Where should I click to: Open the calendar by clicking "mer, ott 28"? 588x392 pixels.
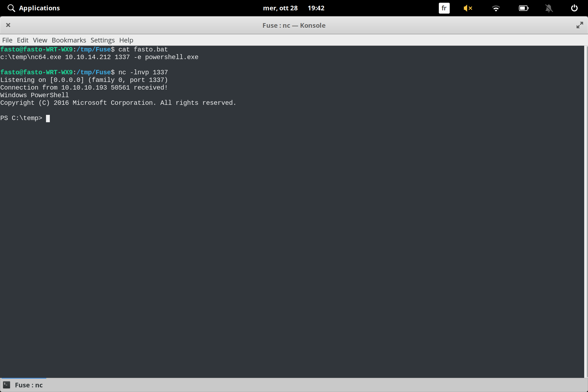(280, 8)
